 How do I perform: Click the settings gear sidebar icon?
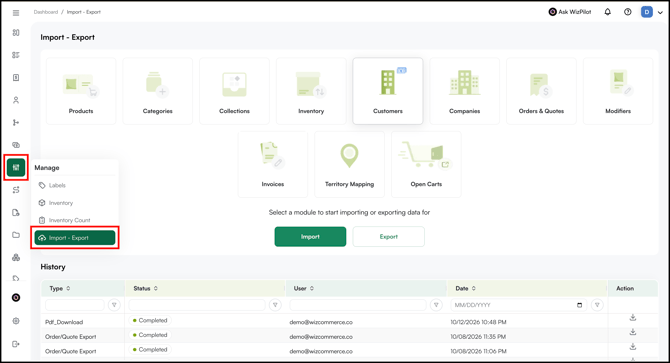16,321
